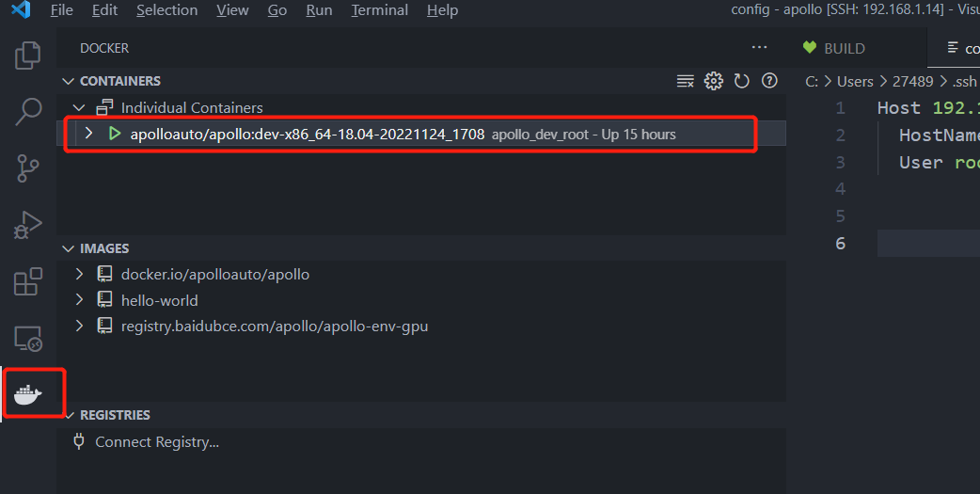This screenshot has height=494, width=980.
Task: Collapse the Individual Containers group
Action: pyautogui.click(x=79, y=107)
